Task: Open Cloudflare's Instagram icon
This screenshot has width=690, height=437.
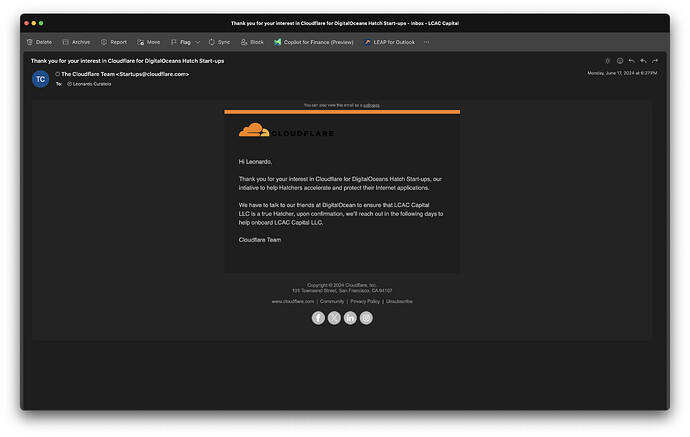Action: coord(366,318)
